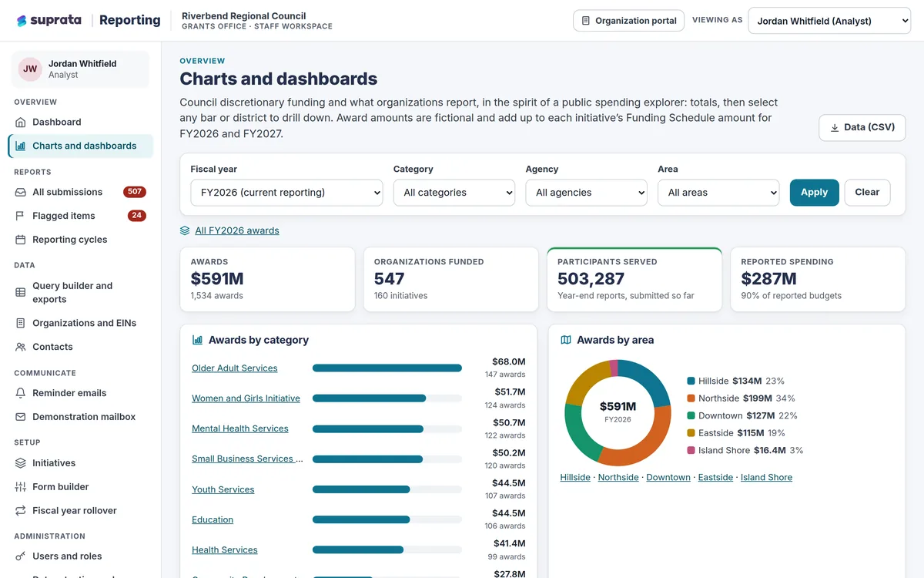Screen dimensions: 924x578
Task: Open Flagged items page
Action: click(x=81, y=216)
